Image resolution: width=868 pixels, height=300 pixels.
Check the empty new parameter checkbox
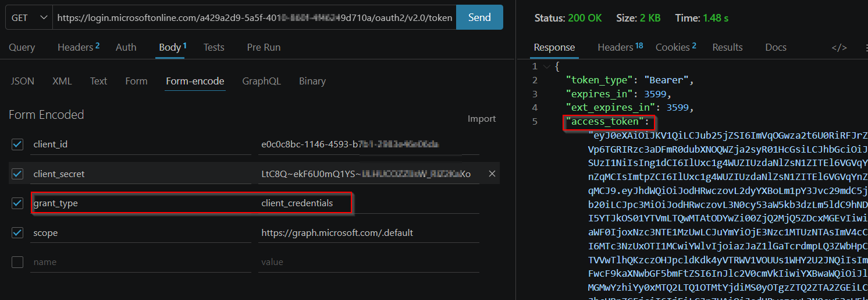click(17, 262)
